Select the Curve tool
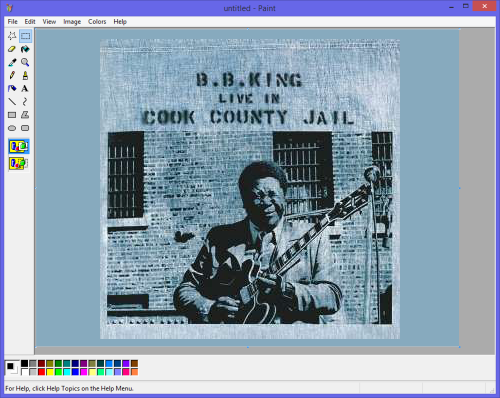Image resolution: width=500 pixels, height=398 pixels. (25, 102)
